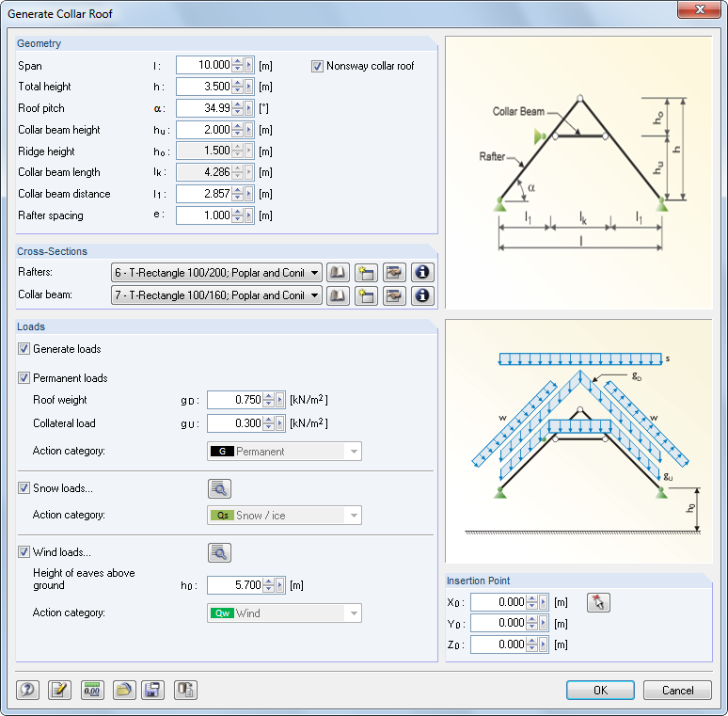
Task: Open wind loads details magnifier button
Action: (219, 552)
